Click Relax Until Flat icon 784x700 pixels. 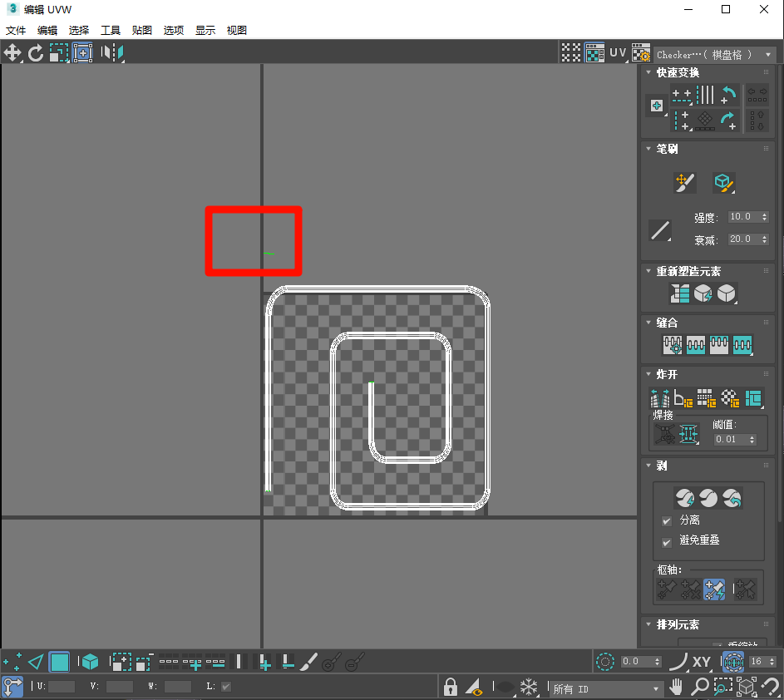(703, 293)
